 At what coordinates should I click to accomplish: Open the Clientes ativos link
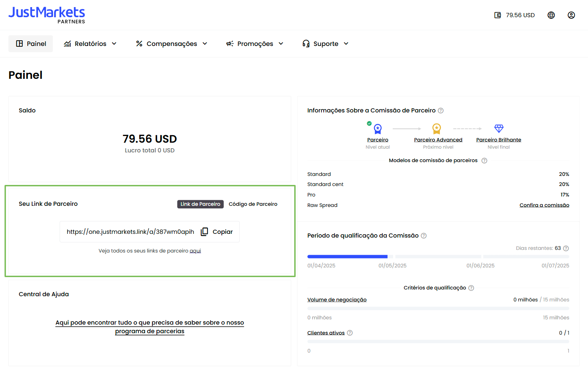[326, 333]
